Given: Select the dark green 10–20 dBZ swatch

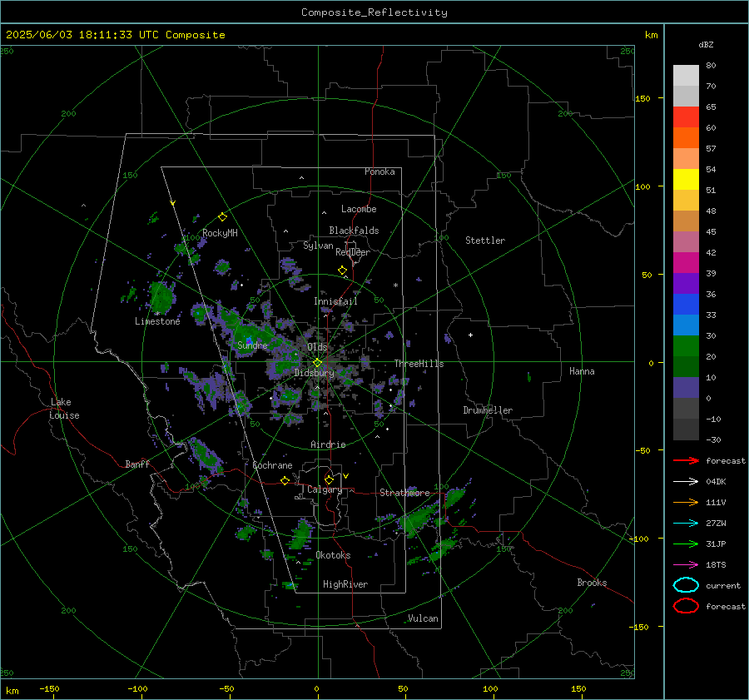Looking at the screenshot, I should (x=686, y=366).
